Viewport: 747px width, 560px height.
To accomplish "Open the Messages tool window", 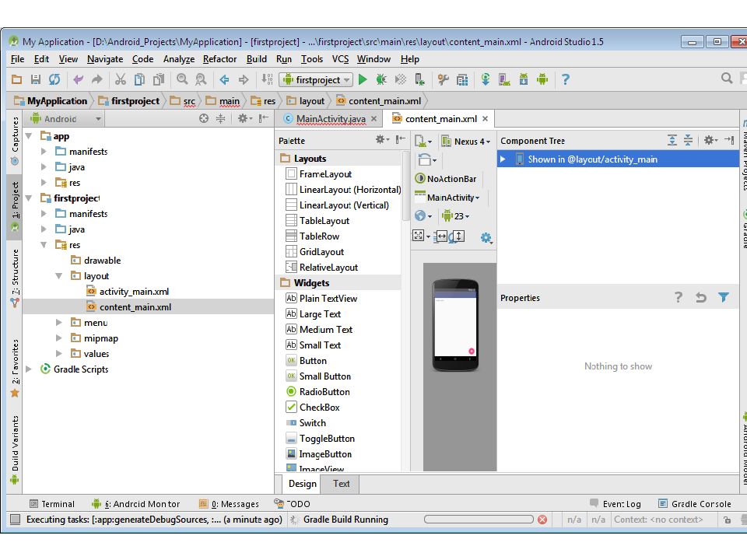I will (x=229, y=504).
